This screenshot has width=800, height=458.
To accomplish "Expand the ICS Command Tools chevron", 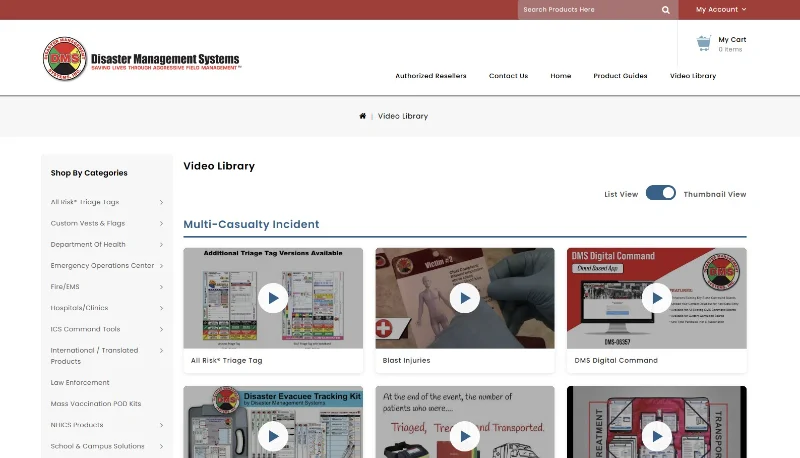I will pyautogui.click(x=161, y=329).
